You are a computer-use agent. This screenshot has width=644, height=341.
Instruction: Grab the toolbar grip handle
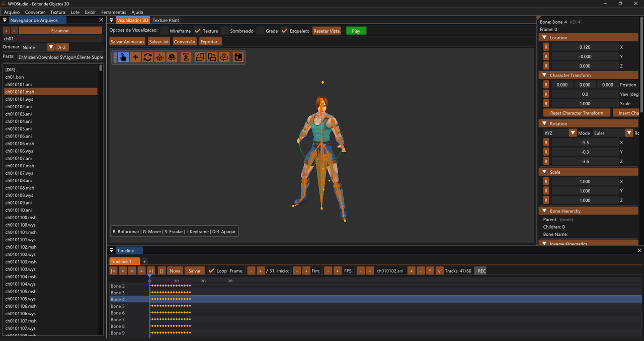click(x=115, y=57)
